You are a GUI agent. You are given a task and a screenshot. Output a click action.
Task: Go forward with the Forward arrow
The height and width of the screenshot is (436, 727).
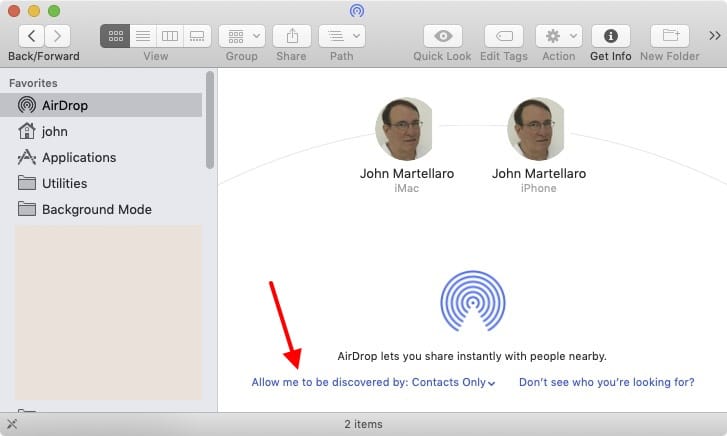click(x=57, y=36)
